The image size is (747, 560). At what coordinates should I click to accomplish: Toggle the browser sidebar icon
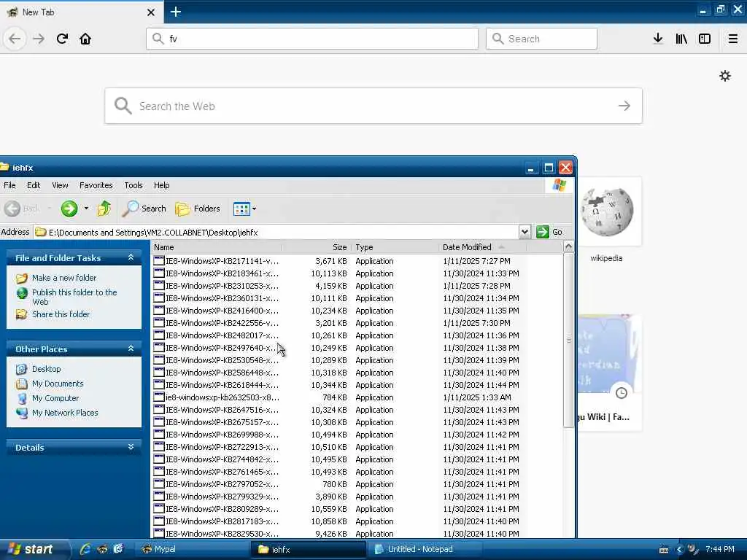(705, 39)
